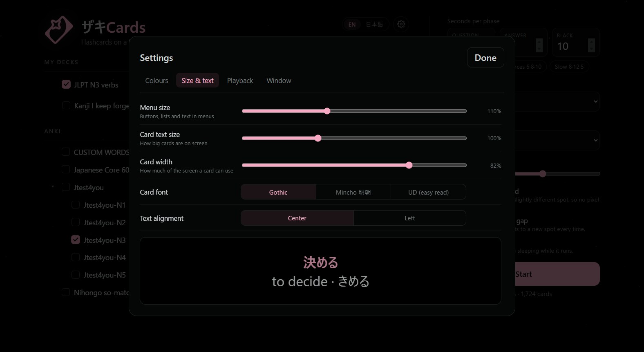Click the 'Seconds per phase' label
This screenshot has width=644, height=352.
click(x=473, y=21)
